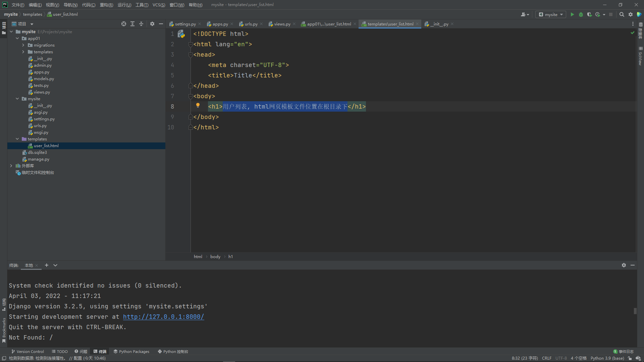Collapse the inner mysite package
This screenshot has width=644, height=362.
(17, 99)
